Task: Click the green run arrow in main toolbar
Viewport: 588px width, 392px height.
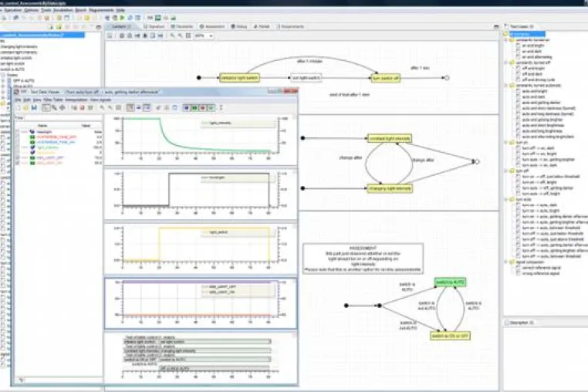Action: (x=122, y=18)
